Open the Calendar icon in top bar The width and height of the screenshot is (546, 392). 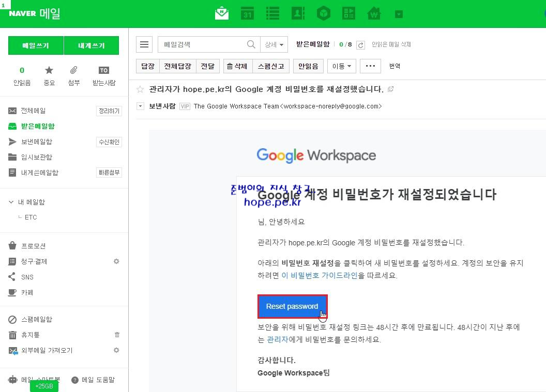tap(247, 13)
